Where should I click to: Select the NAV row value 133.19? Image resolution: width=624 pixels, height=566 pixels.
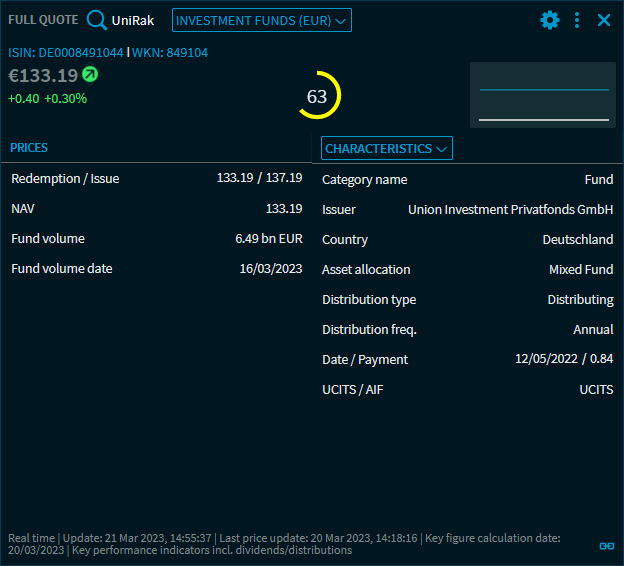283,208
